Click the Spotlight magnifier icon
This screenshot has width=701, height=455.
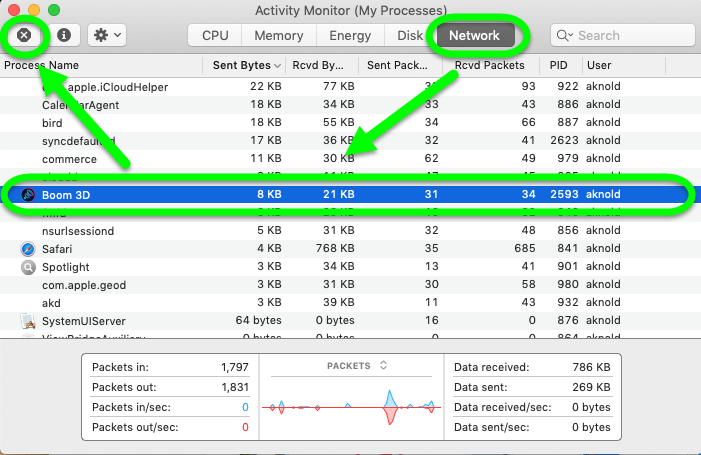tap(28, 267)
